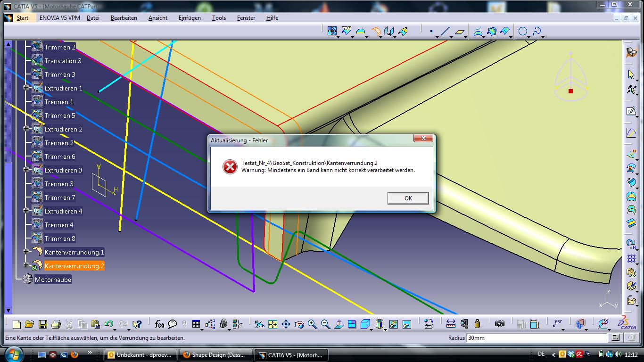Open the Ansicht menu
The image size is (644, 362).
click(x=158, y=18)
